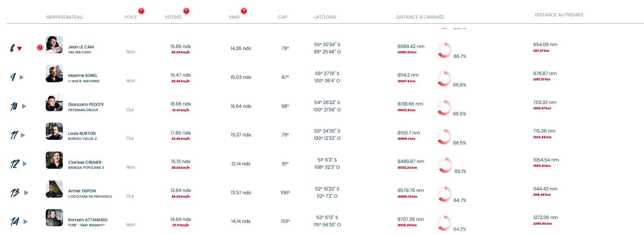Click the help icon above VMG
Viewport: 644px width, 235px height.
click(x=244, y=11)
